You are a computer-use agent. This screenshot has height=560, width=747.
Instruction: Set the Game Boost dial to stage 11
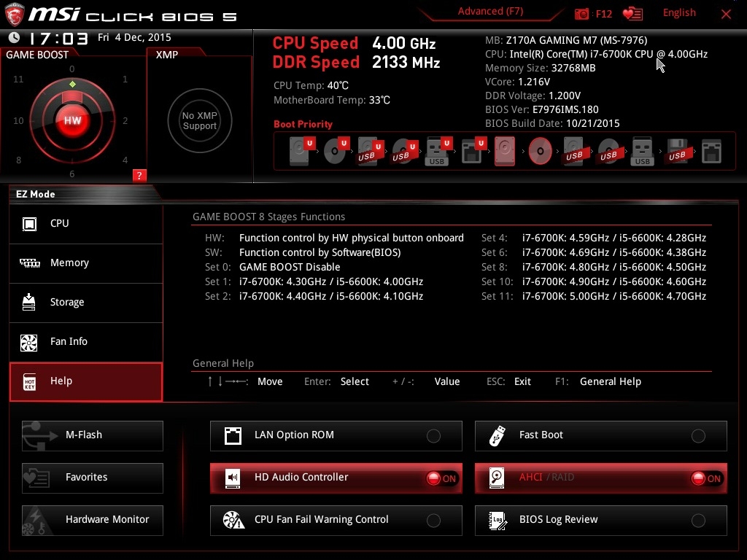18,79
